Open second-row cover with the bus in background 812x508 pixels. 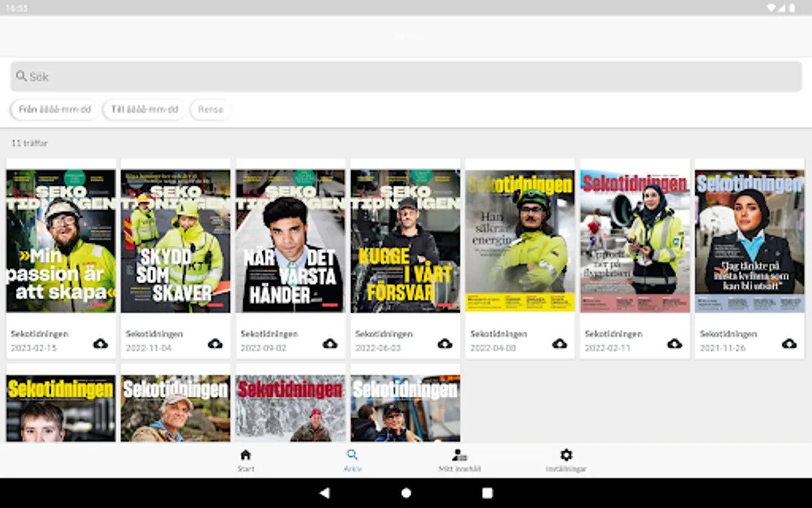tap(405, 408)
